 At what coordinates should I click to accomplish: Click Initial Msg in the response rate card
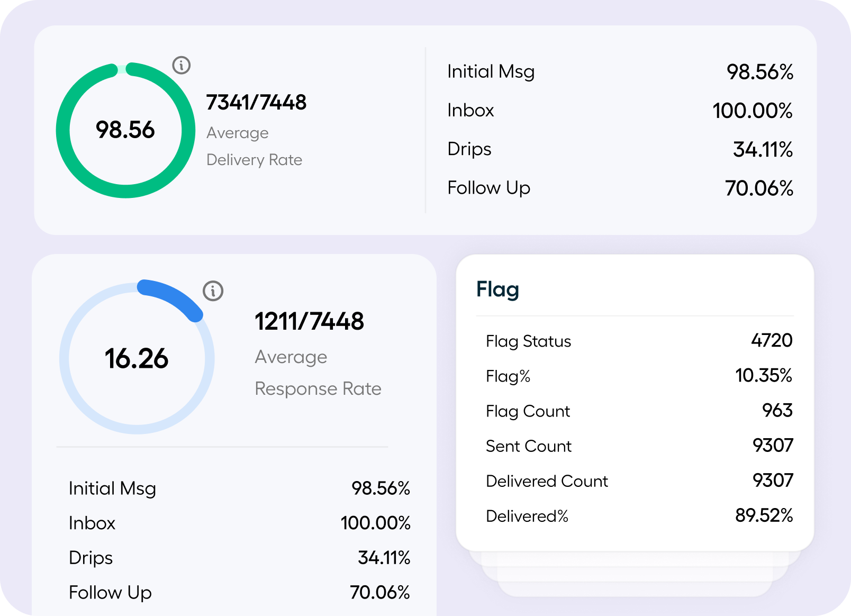(112, 488)
